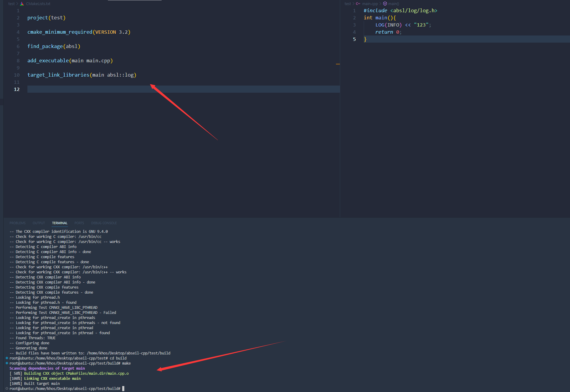Click the hollow circle beside the last prompt
This screenshot has height=392, width=570.
point(7,388)
